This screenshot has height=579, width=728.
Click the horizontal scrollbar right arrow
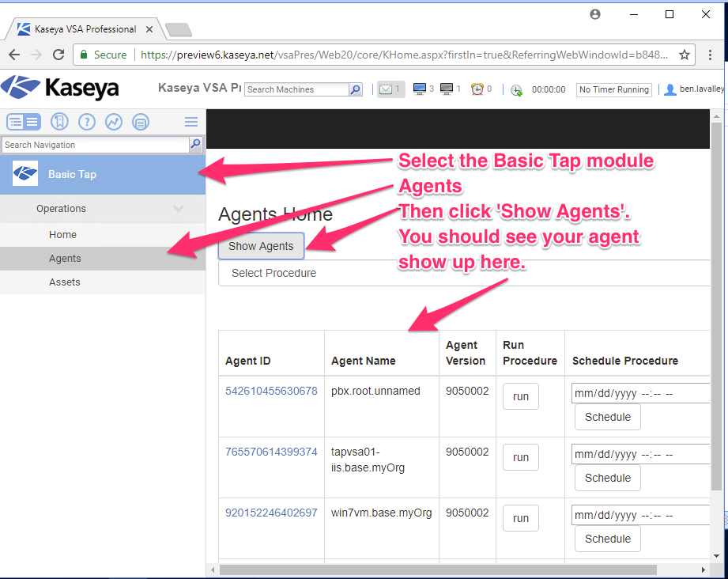(703, 570)
